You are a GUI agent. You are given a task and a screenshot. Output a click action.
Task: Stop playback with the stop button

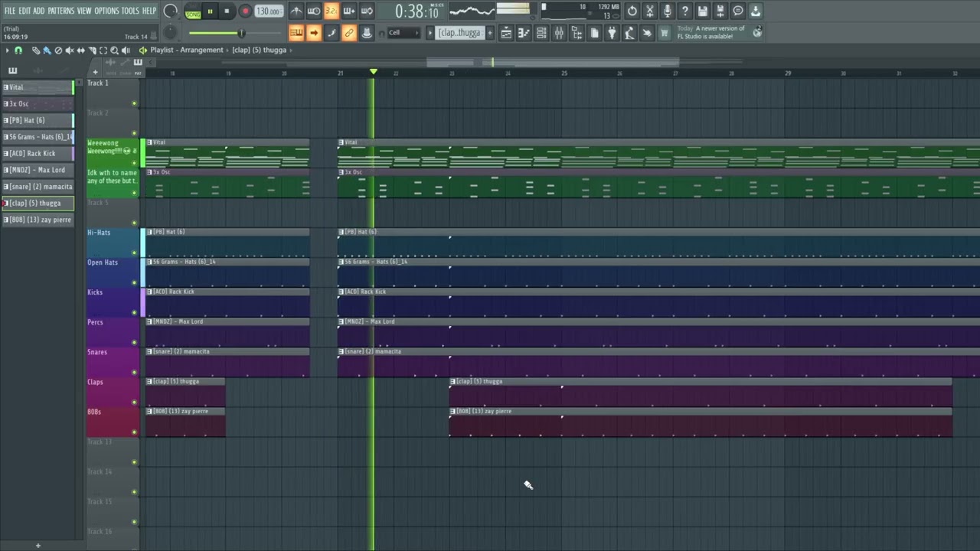[x=227, y=11]
